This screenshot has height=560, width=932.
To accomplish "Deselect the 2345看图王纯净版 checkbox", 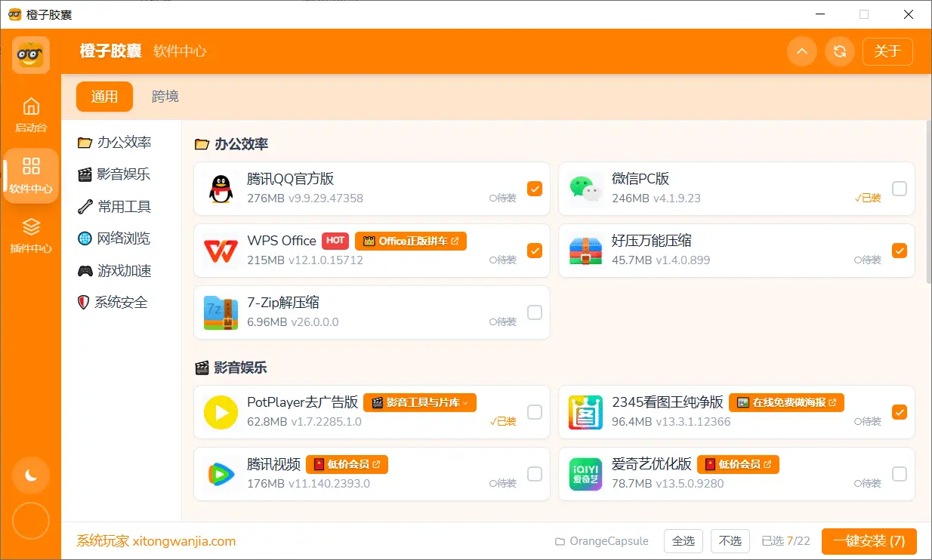I will click(x=900, y=412).
